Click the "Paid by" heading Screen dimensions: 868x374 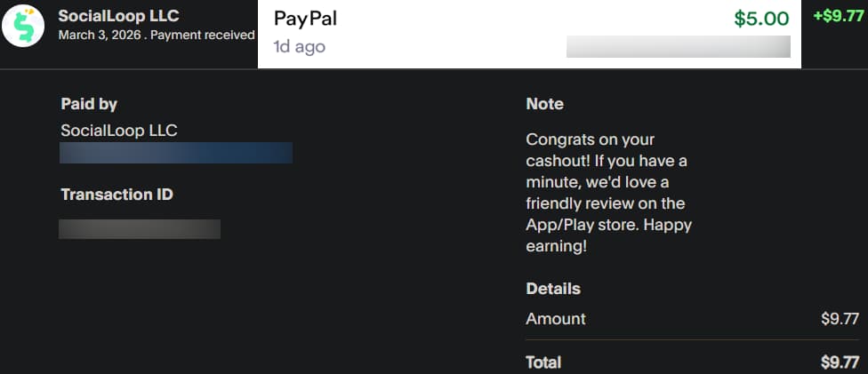click(89, 104)
